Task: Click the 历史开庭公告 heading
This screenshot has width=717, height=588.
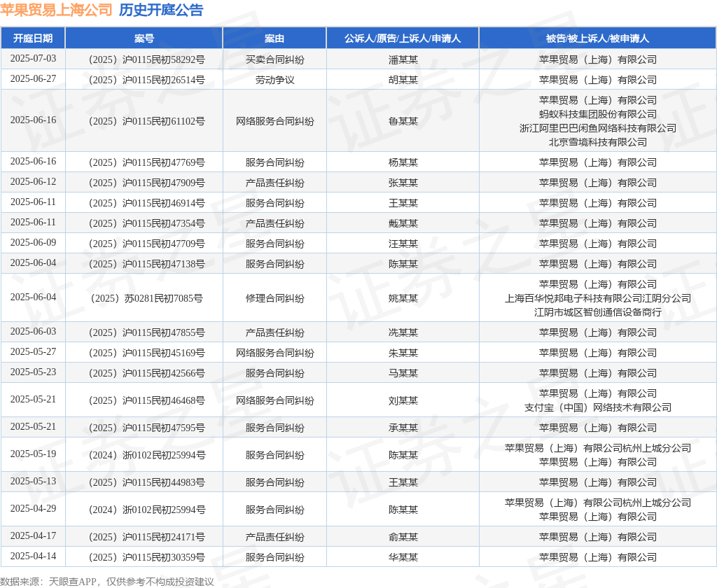Action: point(161,10)
